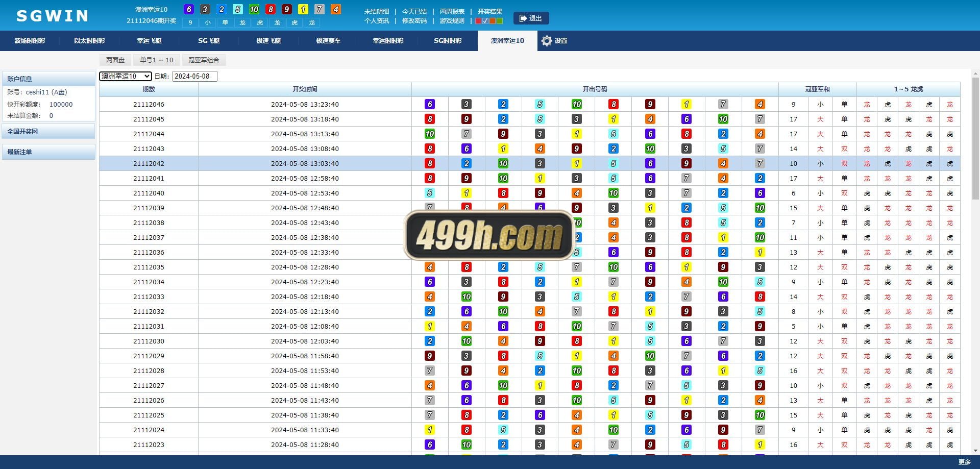Go to the 极速赛车 tab

(328, 41)
